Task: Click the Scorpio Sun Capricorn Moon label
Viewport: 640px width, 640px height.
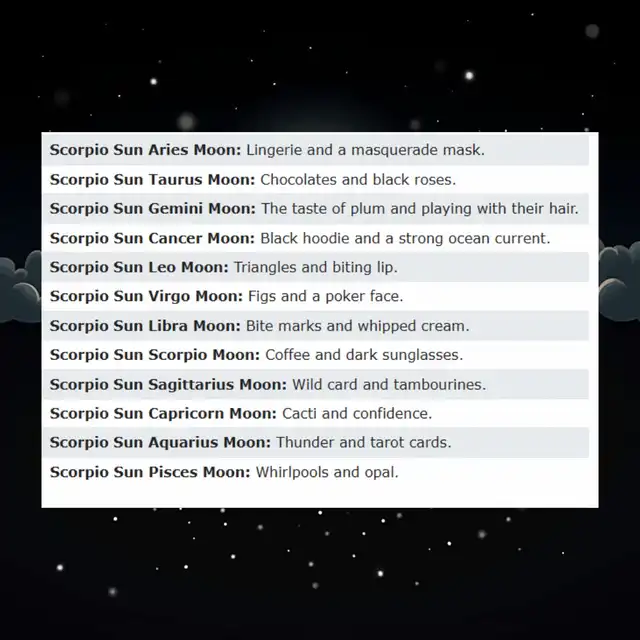Action: [x=163, y=413]
